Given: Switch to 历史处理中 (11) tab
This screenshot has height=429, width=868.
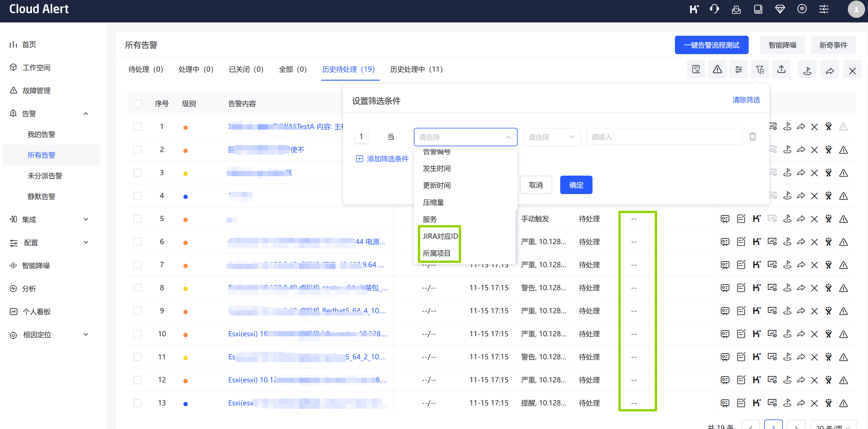Looking at the screenshot, I should coord(416,69).
